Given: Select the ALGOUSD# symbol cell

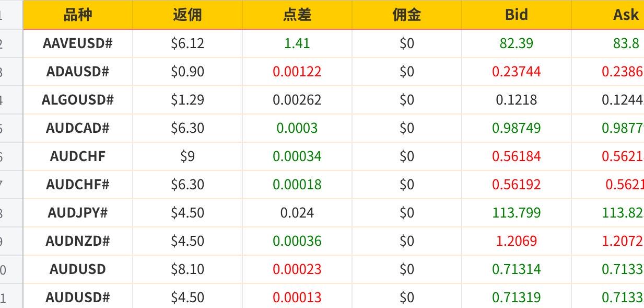Looking at the screenshot, I should pyautogui.click(x=78, y=100).
